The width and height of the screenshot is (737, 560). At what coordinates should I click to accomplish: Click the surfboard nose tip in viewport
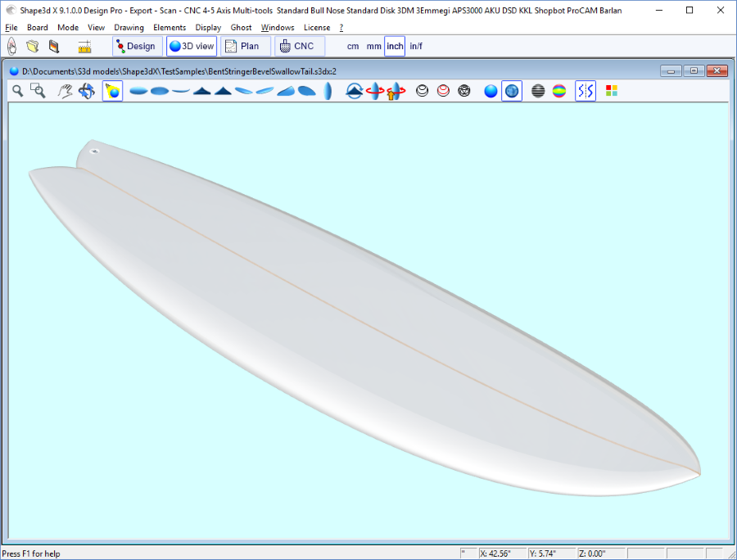pos(699,472)
